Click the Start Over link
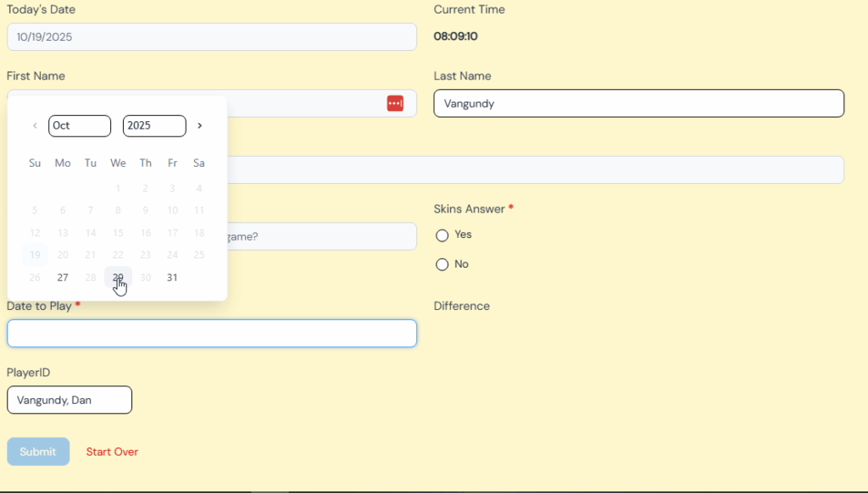The width and height of the screenshot is (868, 493). 112,451
